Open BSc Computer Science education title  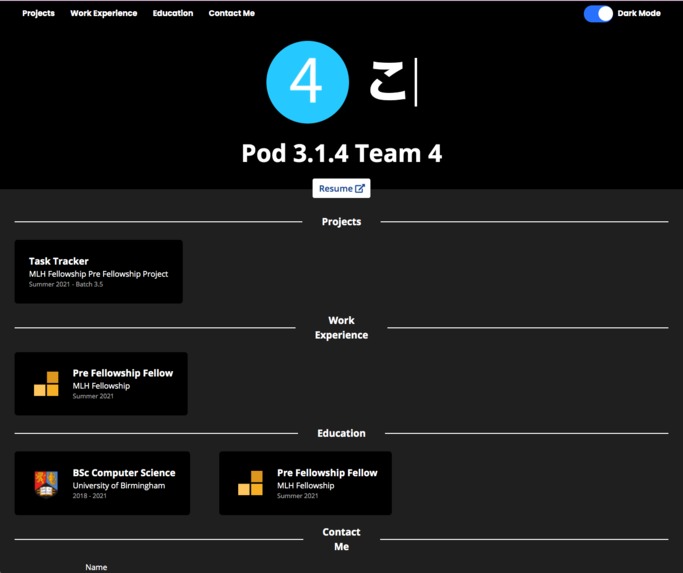coord(124,473)
